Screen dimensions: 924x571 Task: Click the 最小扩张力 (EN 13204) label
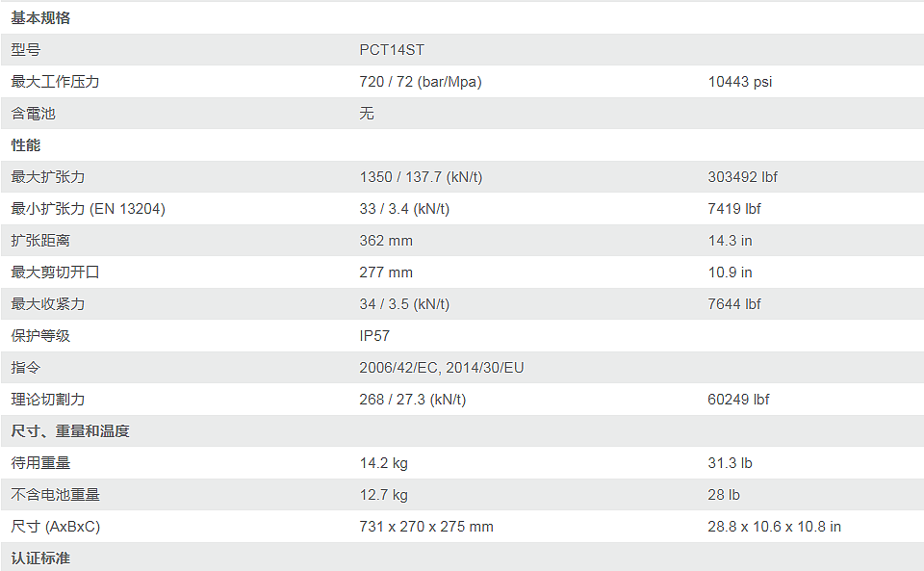click(x=88, y=209)
